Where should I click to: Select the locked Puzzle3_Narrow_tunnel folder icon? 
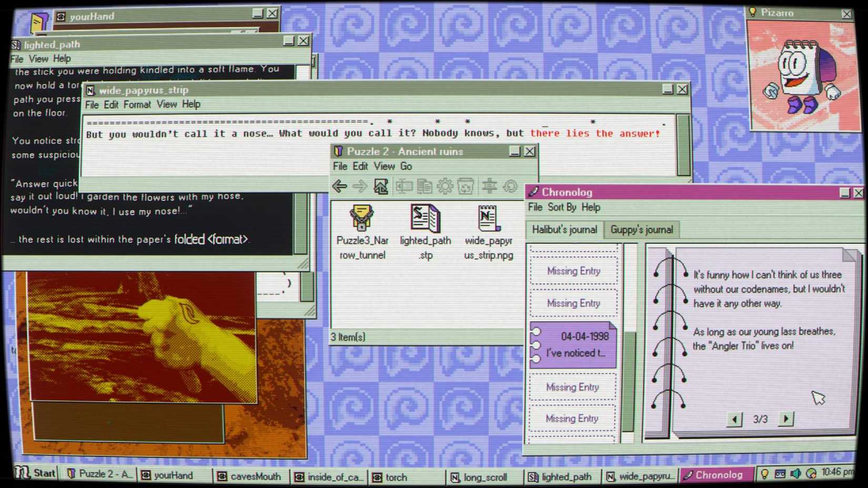tap(361, 218)
